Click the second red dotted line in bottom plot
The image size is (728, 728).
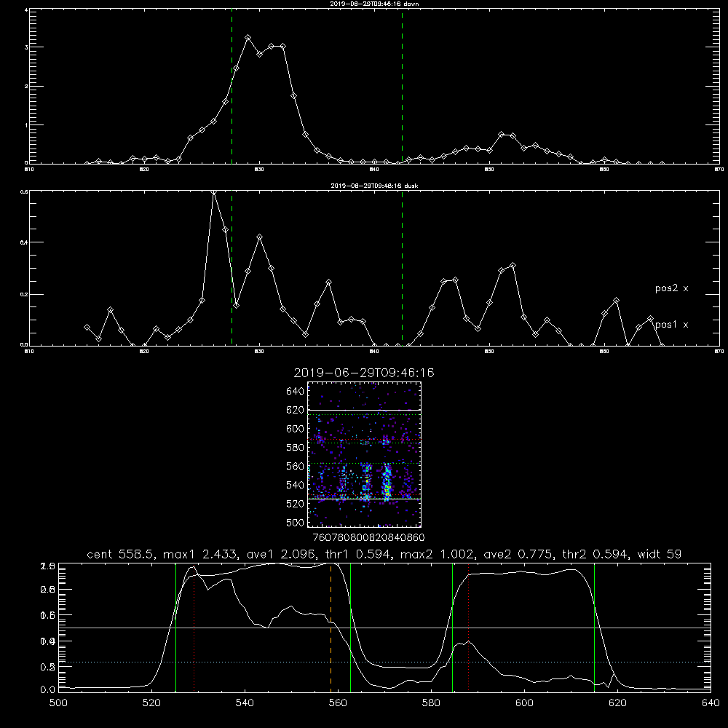(x=468, y=628)
